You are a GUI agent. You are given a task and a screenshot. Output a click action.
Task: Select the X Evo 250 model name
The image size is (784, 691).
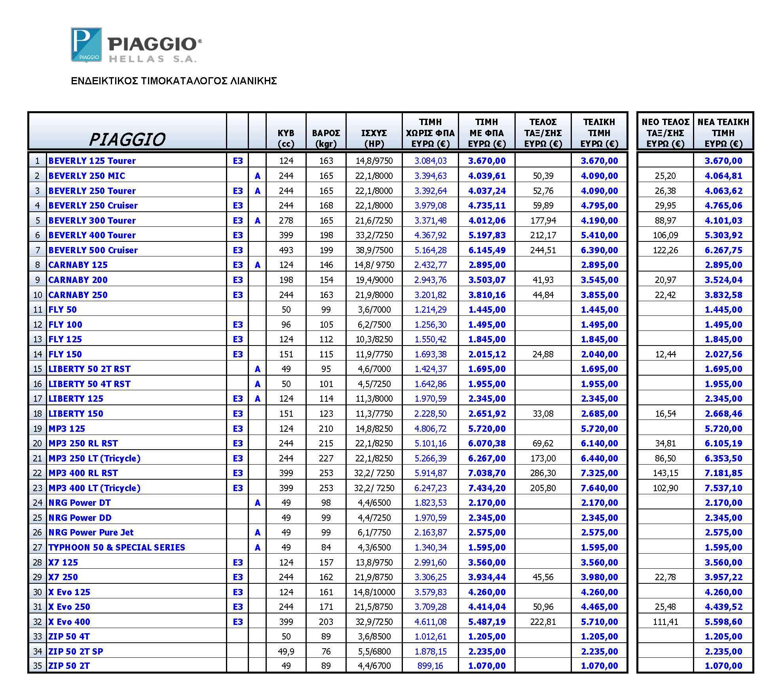coord(69,607)
